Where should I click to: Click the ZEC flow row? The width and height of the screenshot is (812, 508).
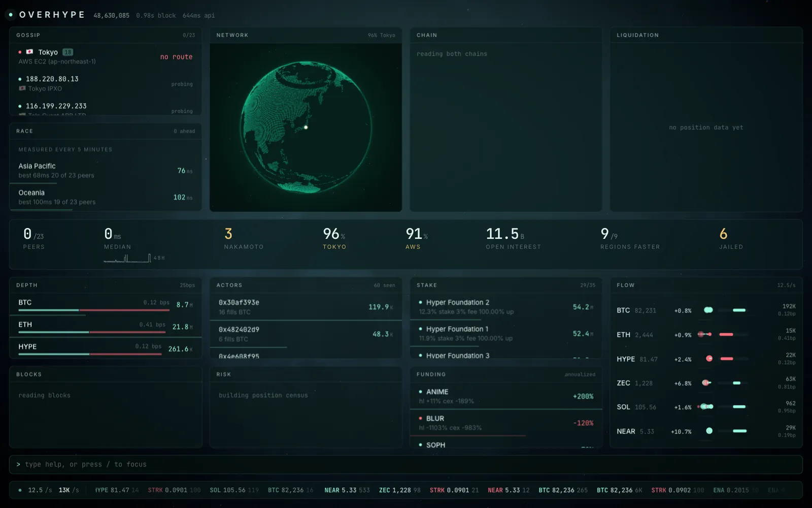pos(706,383)
